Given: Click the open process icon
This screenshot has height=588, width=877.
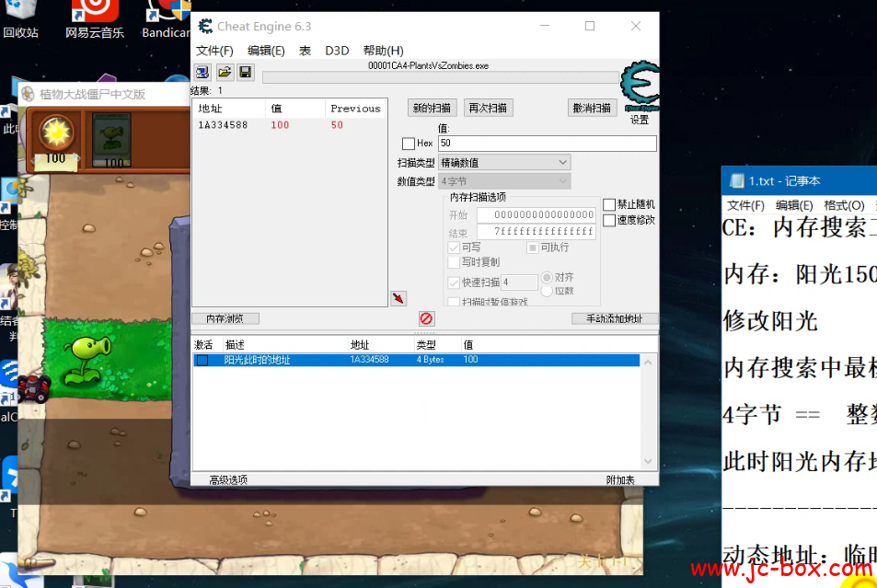Looking at the screenshot, I should [202, 72].
